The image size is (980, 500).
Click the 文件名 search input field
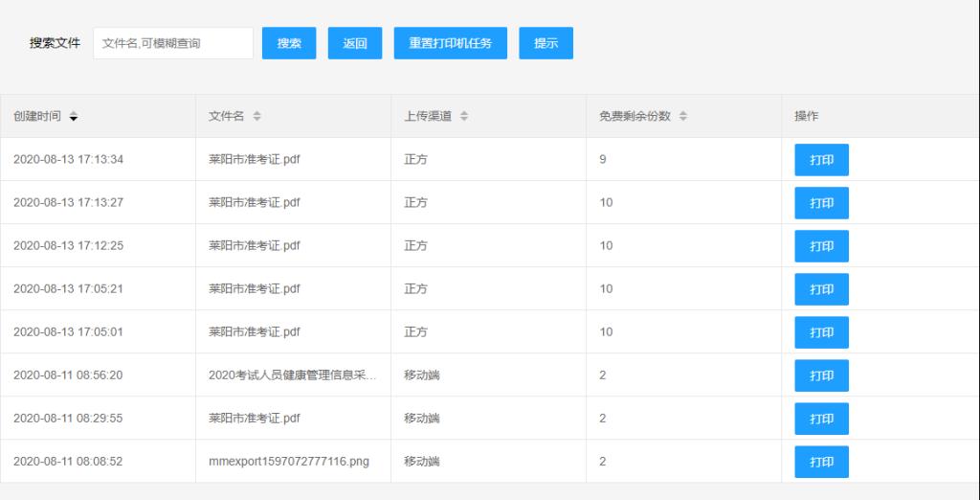point(173,43)
